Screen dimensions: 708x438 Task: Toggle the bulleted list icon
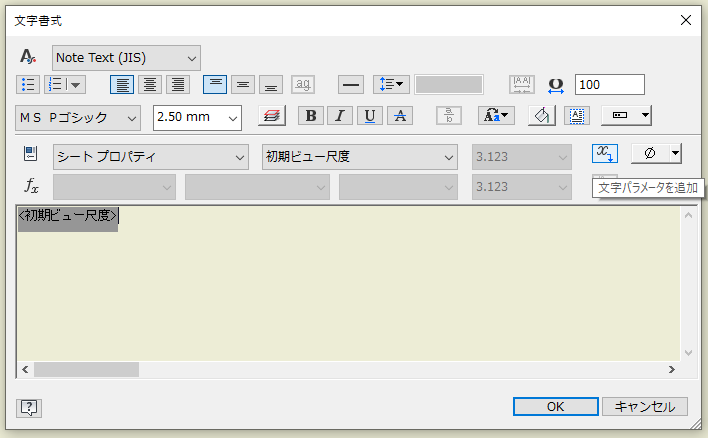coord(28,84)
